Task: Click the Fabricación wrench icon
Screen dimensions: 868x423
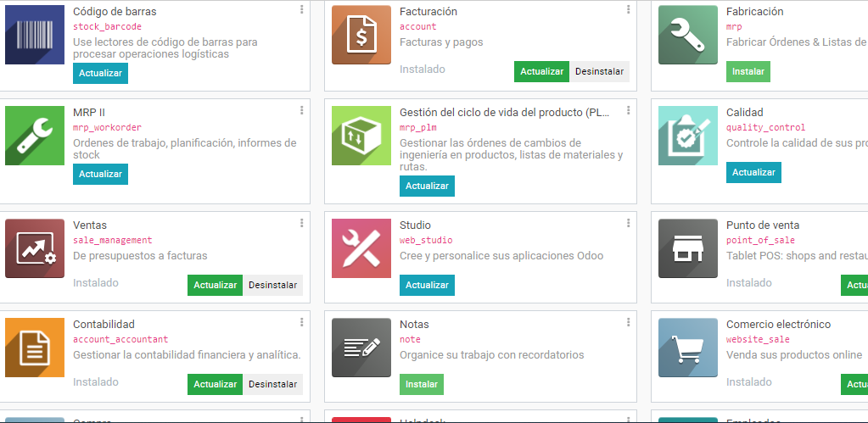Action: tap(688, 35)
